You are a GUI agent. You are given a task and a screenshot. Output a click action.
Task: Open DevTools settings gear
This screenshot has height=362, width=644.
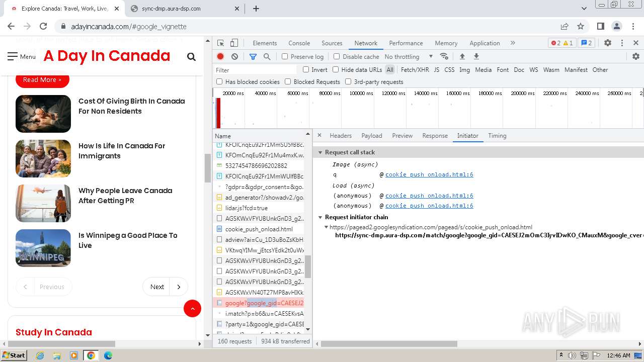coord(608,43)
